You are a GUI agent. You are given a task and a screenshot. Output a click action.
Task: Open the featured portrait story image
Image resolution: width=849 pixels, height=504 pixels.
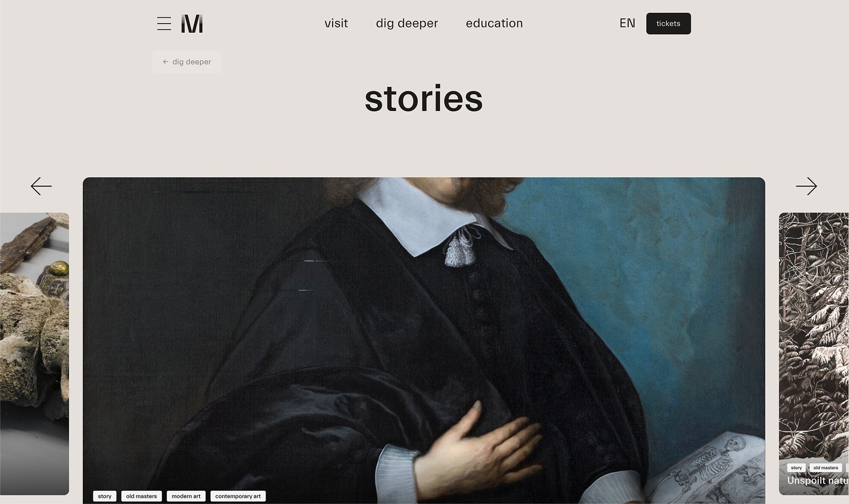(x=424, y=332)
